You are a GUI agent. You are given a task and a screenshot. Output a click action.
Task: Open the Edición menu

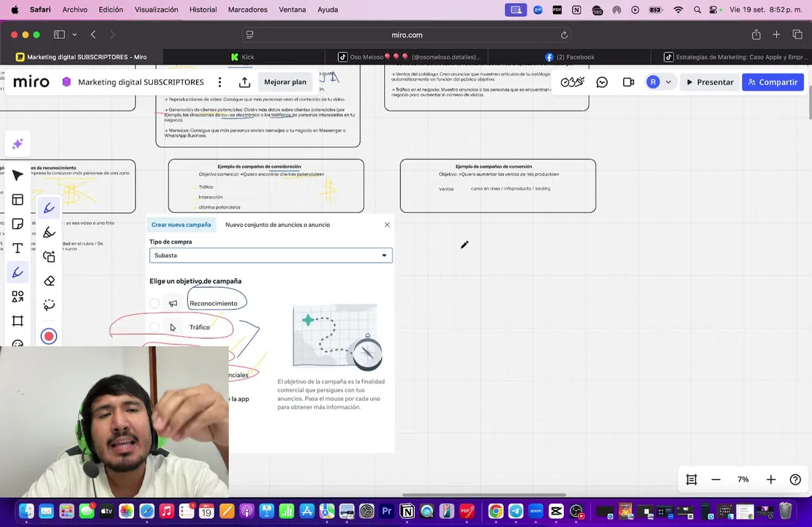point(110,10)
